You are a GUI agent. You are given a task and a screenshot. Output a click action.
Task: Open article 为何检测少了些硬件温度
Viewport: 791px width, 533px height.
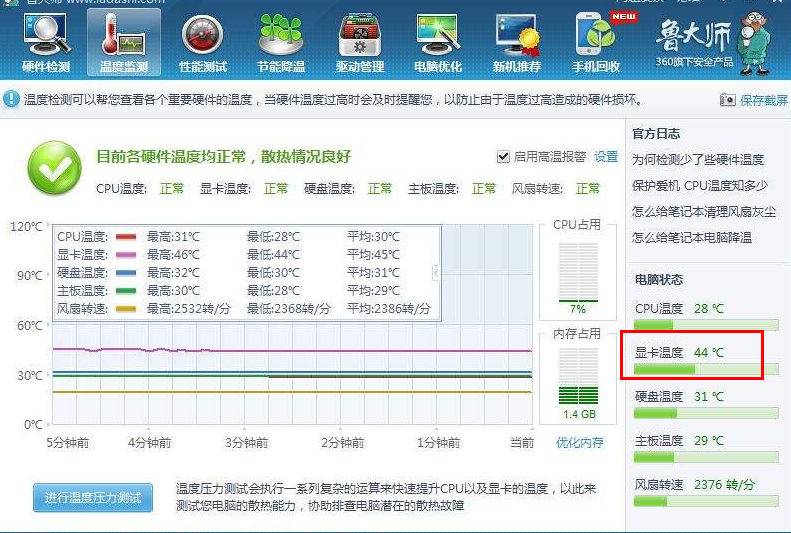(698, 159)
